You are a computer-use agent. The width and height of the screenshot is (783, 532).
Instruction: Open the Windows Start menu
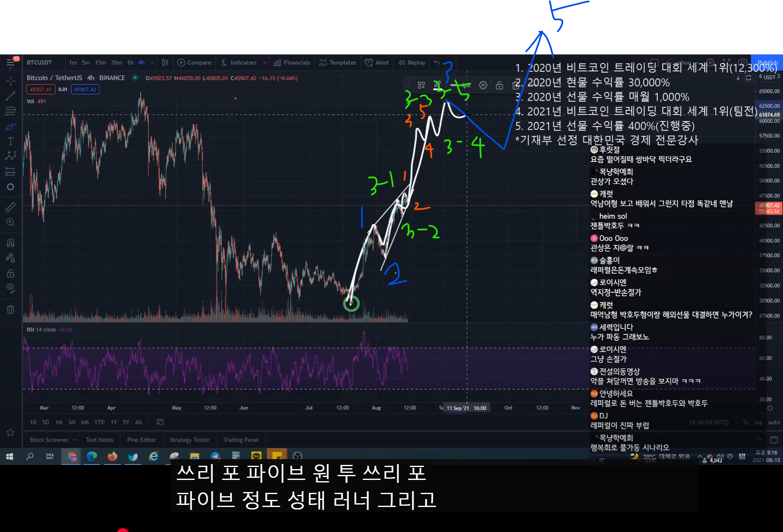tap(10, 456)
